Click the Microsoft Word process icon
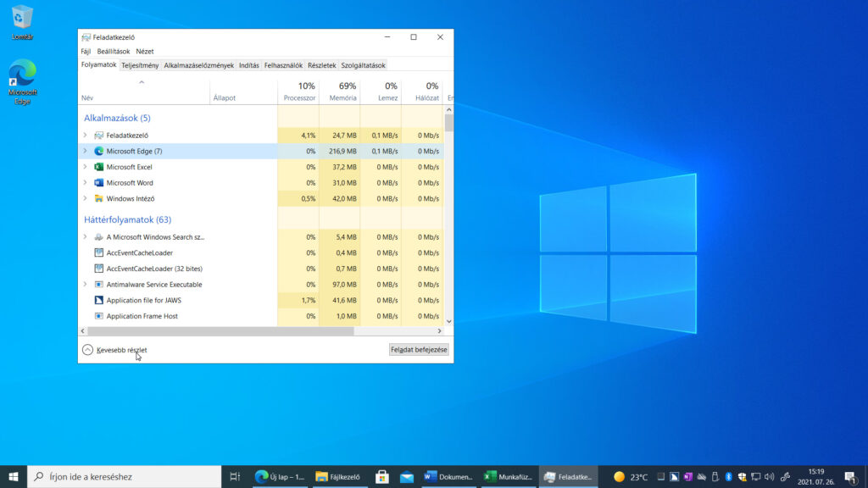Viewport: 868px width, 488px height. 98,183
